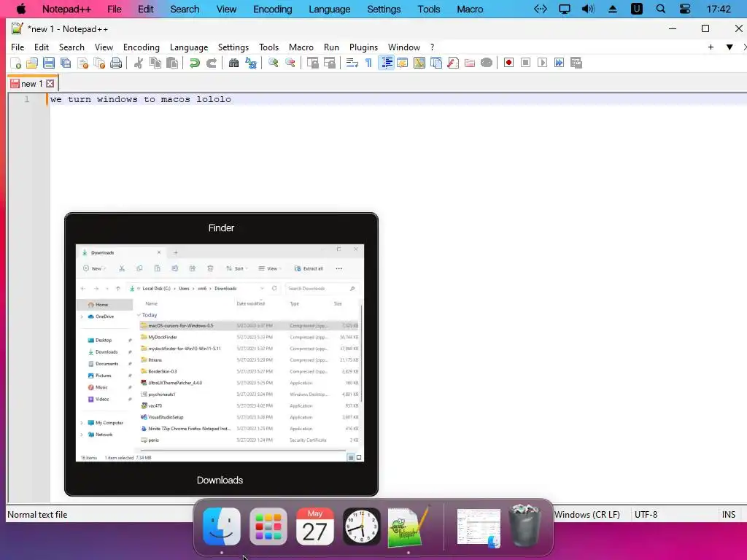
Task: Zoom in with the magnifier plus icon
Action: click(x=273, y=63)
